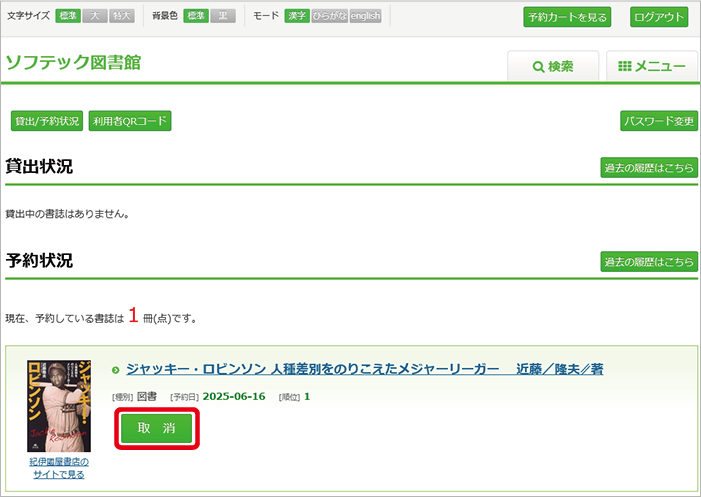Open the メニュー grid menu
This screenshot has width=701, height=497.
(651, 66)
